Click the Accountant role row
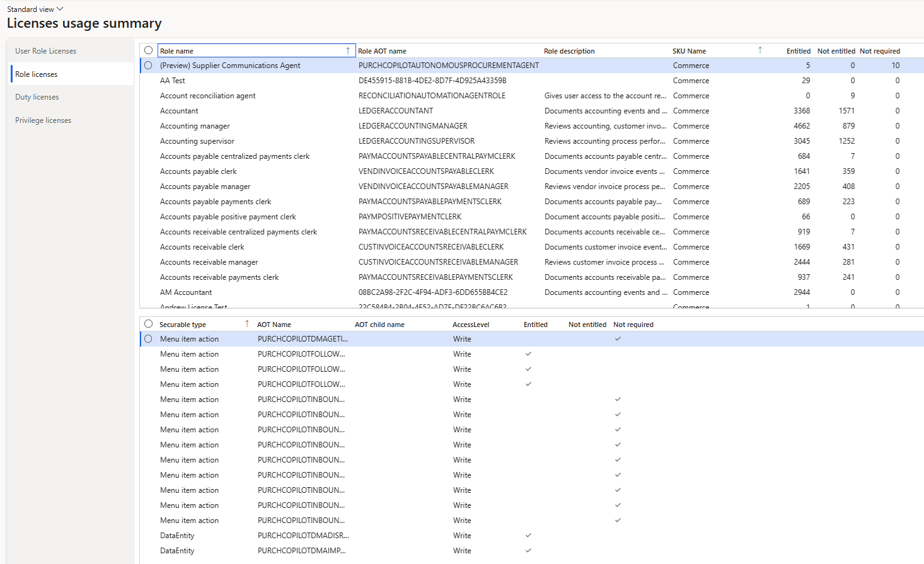924x564 pixels. (x=180, y=111)
